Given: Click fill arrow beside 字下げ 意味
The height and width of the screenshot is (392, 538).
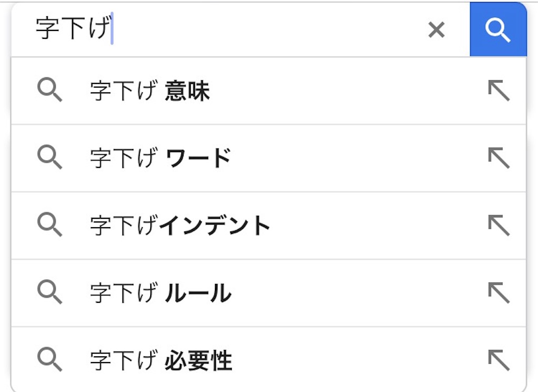Looking at the screenshot, I should pyautogui.click(x=499, y=90).
